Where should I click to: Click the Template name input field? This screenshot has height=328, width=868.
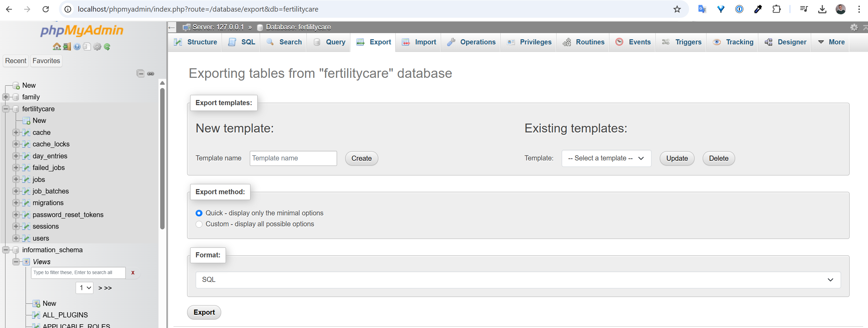293,158
